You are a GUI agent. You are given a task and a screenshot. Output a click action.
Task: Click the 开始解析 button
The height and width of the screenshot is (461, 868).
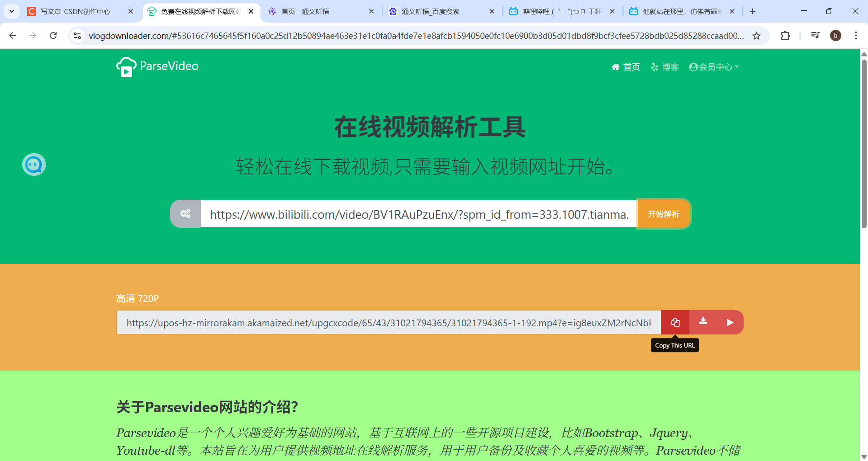[x=664, y=214]
